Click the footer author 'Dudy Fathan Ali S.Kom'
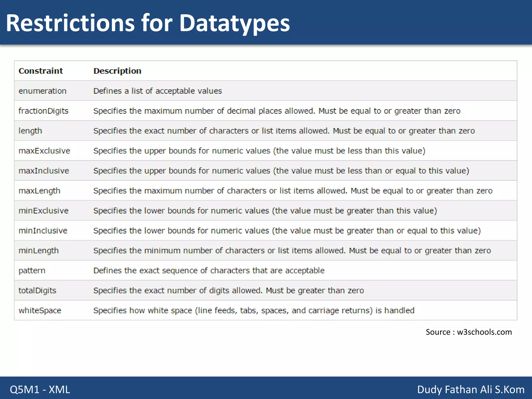Image resolution: width=532 pixels, height=399 pixels. (471, 390)
